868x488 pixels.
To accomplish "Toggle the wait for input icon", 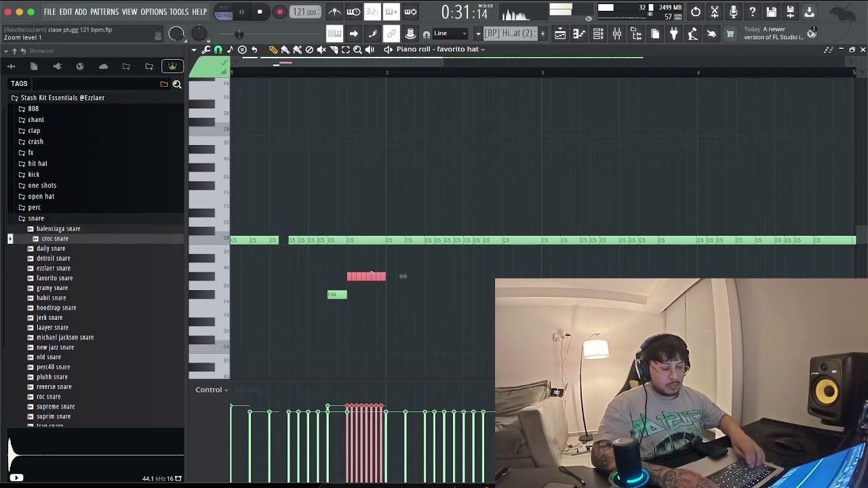I will point(354,12).
